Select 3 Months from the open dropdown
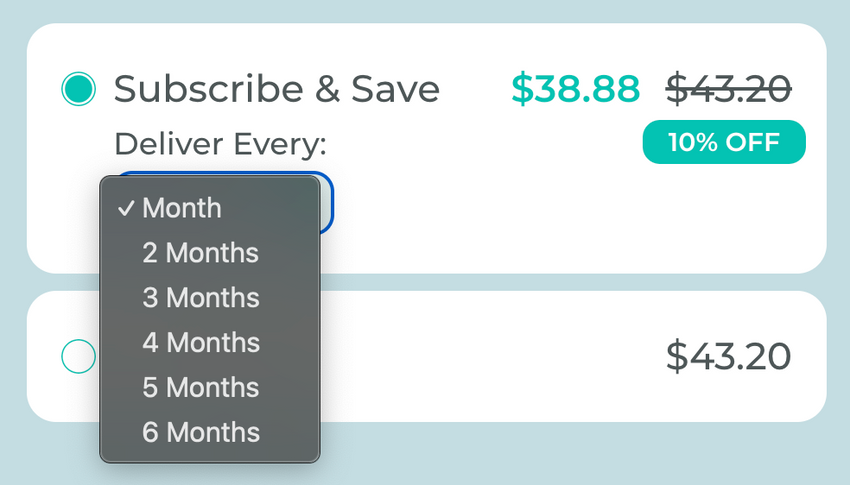This screenshot has width=850, height=485. pos(200,298)
